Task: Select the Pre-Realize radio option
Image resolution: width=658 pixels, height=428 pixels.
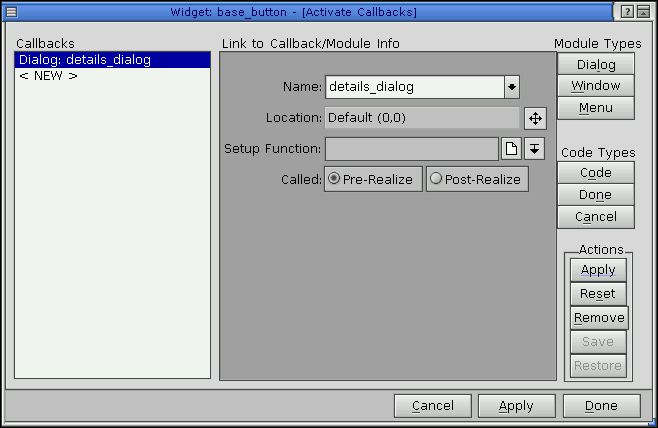Action: (x=373, y=179)
